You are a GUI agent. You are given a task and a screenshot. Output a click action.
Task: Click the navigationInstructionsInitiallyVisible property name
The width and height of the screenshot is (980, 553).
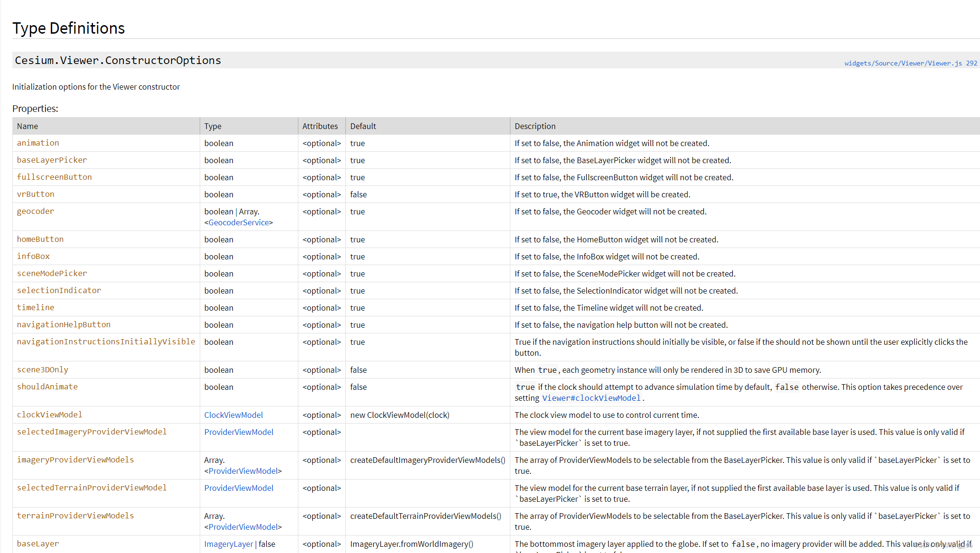tap(106, 341)
